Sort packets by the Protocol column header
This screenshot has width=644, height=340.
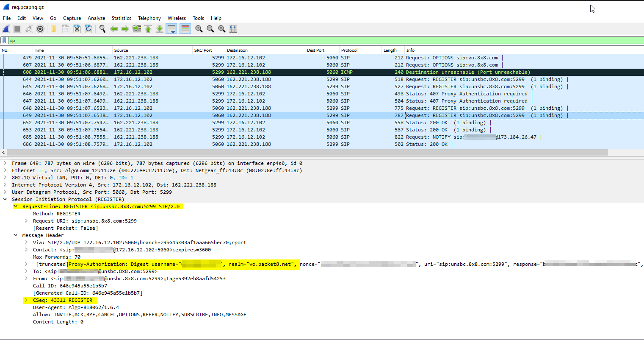(349, 50)
